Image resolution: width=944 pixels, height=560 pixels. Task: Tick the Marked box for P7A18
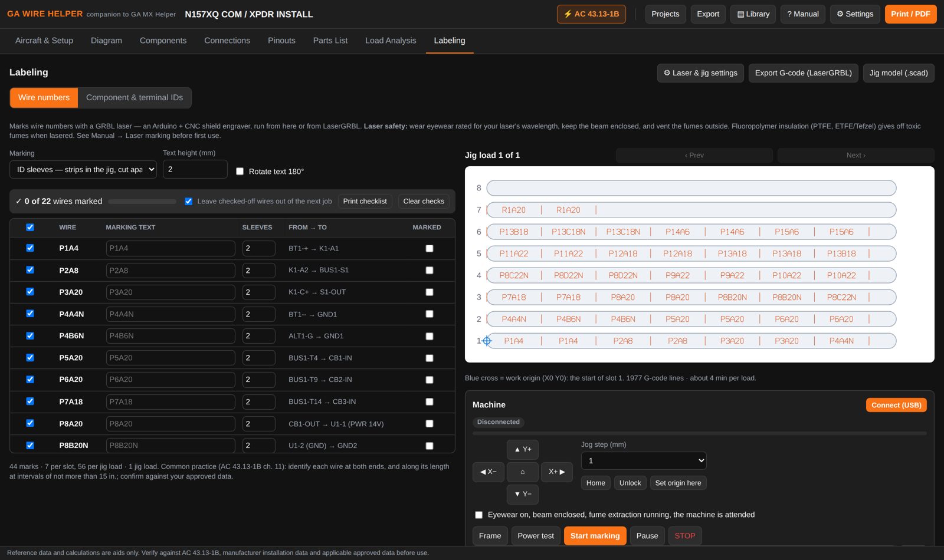[x=430, y=402]
